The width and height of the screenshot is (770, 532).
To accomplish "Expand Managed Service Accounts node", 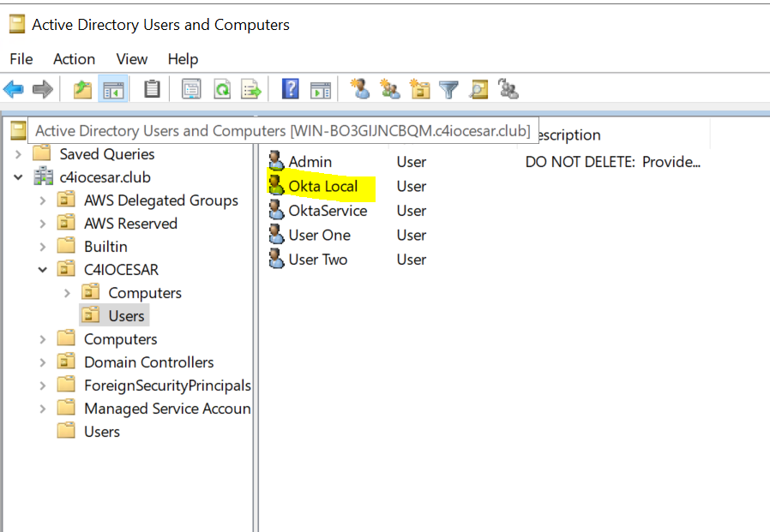I will tap(43, 409).
